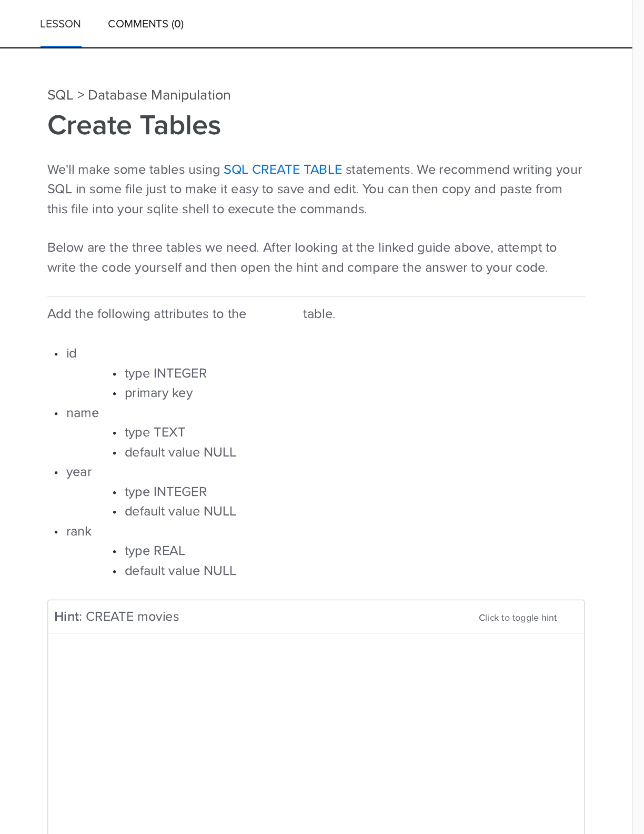
Task: Click the "Add the following attributes" line
Action: click(147, 314)
